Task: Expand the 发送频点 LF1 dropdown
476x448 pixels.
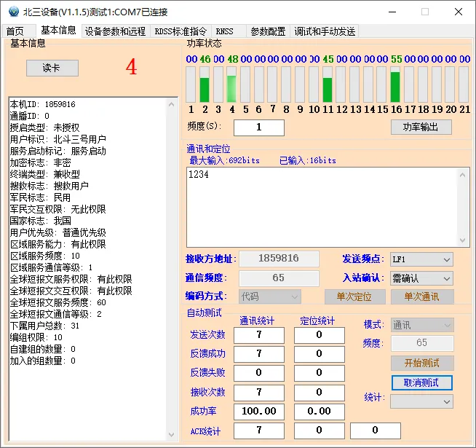Action: point(421,259)
